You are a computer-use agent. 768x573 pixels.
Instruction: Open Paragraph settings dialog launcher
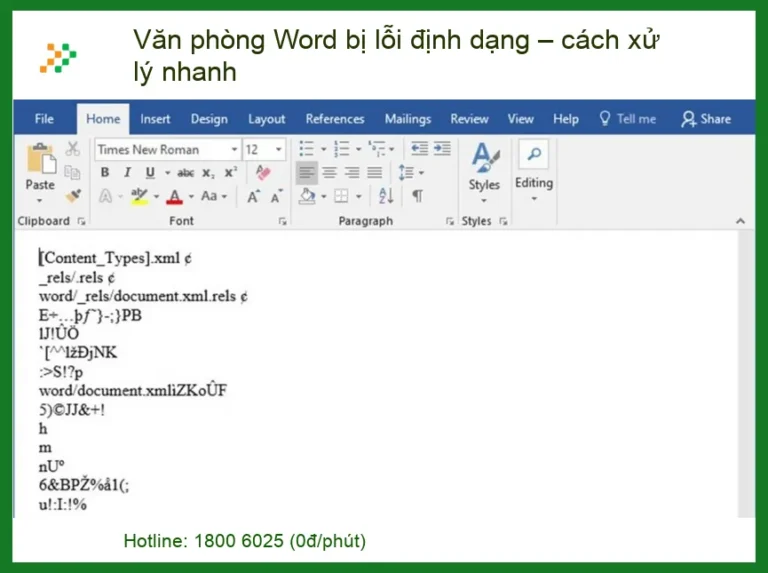[450, 221]
